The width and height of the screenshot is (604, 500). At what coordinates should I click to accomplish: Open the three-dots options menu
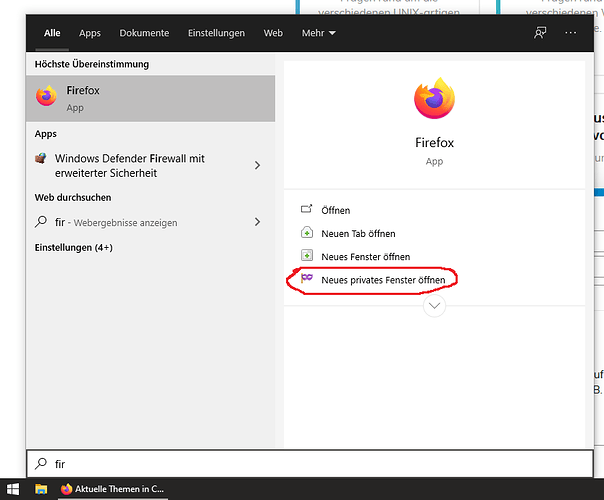coord(570,33)
